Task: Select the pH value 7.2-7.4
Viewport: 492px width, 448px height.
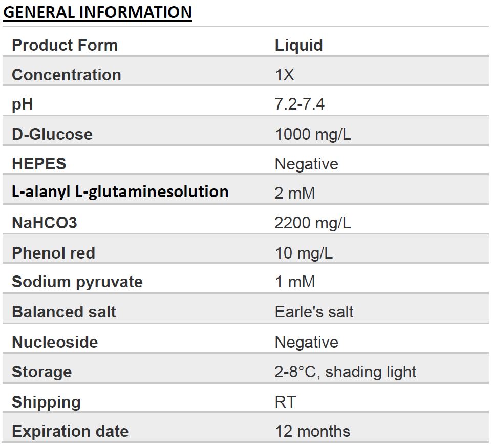Action: click(300, 104)
